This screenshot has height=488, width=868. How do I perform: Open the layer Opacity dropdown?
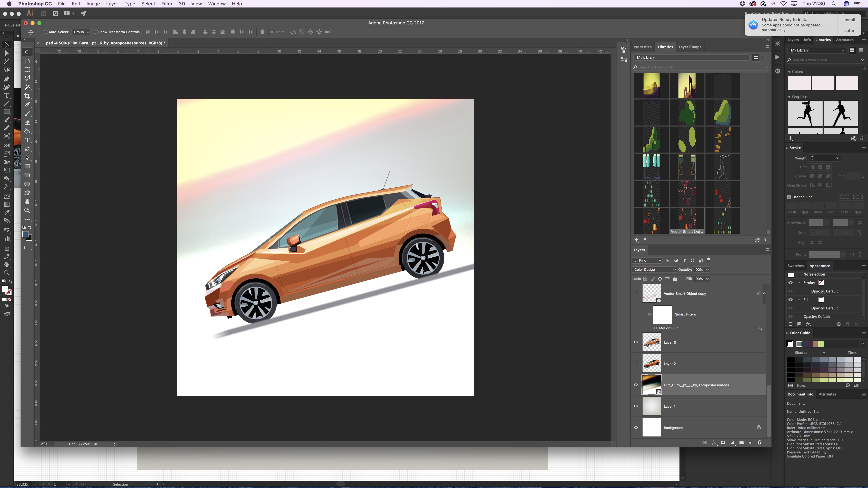[707, 269]
